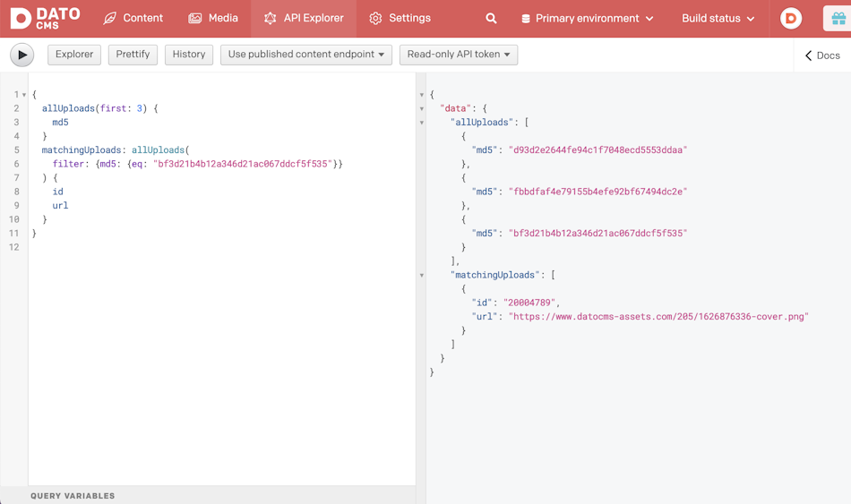This screenshot has width=851, height=504.
Task: Click the datocms-assets cover.png URL
Action: (x=658, y=316)
